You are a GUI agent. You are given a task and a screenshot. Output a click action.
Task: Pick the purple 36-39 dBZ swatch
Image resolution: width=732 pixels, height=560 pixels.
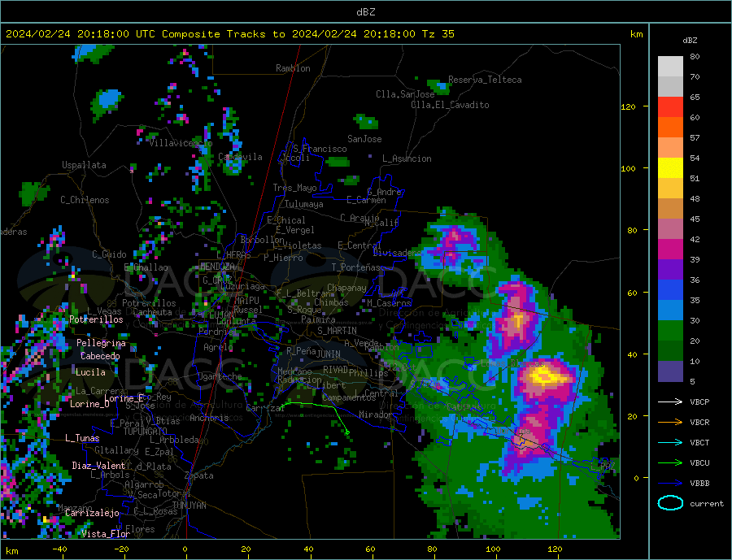click(x=670, y=270)
